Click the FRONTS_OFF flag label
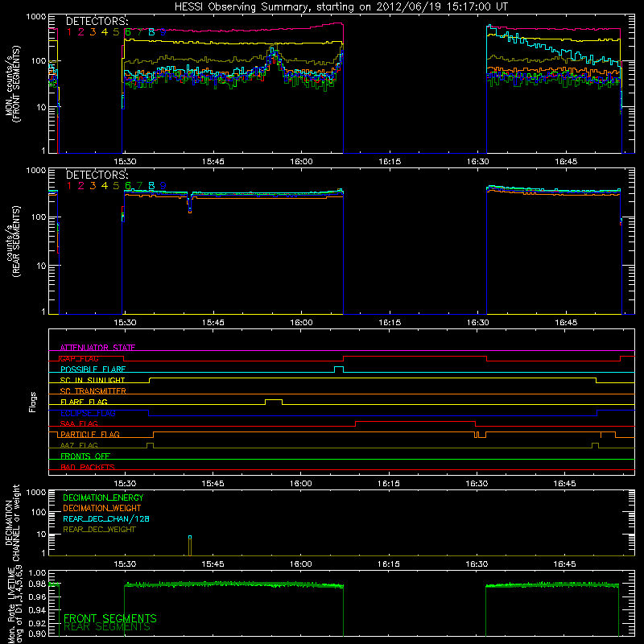Viewport: 644px width, 644px height. (x=85, y=456)
